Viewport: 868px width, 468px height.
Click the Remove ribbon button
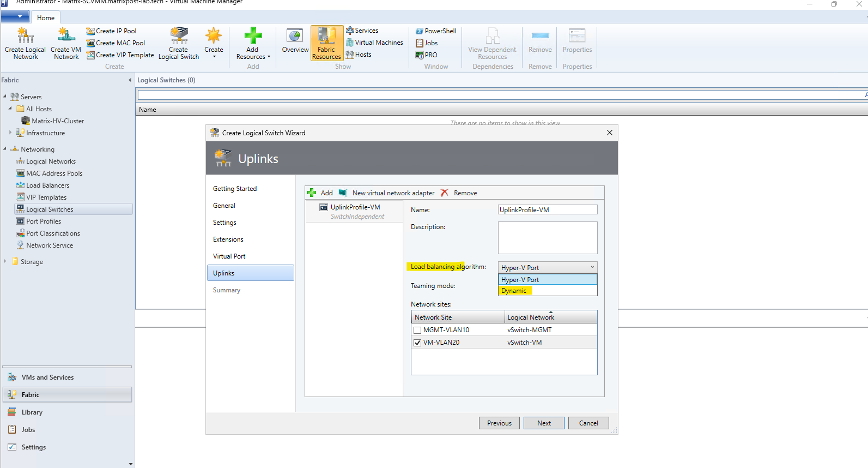pyautogui.click(x=540, y=41)
